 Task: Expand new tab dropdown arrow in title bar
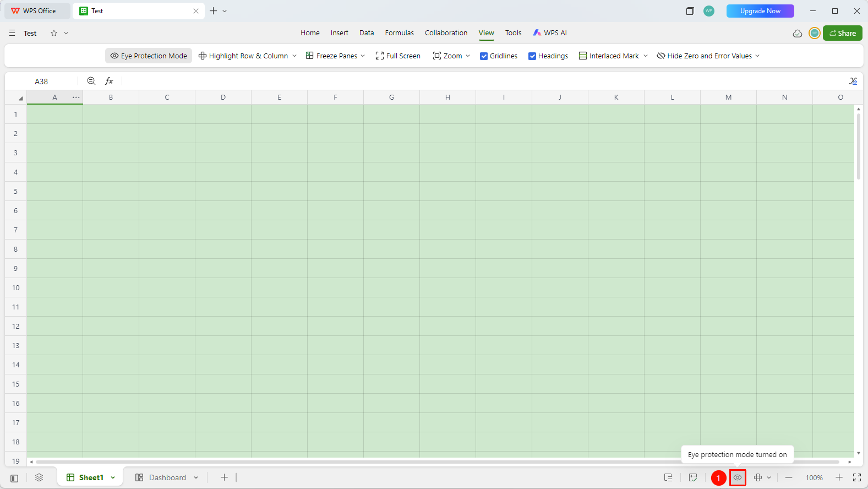click(225, 11)
